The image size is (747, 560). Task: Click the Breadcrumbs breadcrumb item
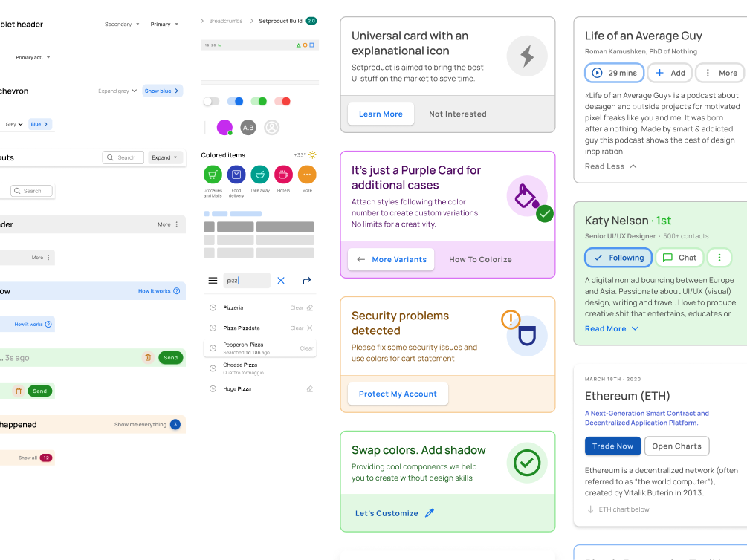pos(226,21)
